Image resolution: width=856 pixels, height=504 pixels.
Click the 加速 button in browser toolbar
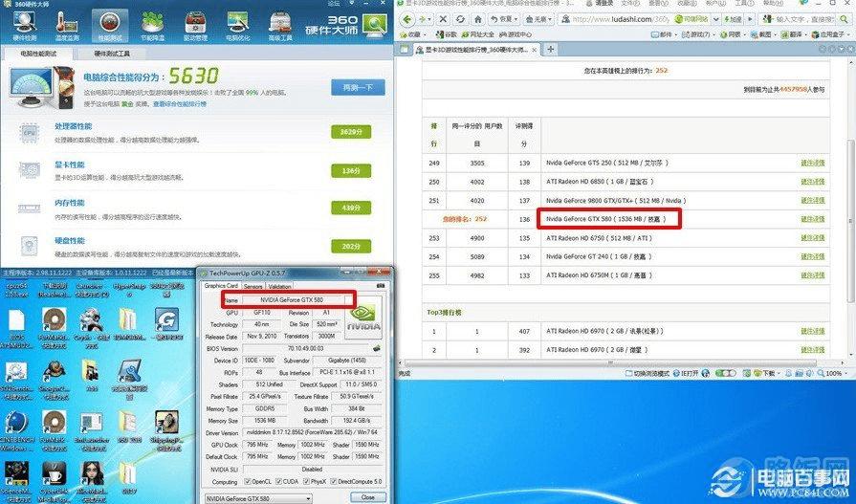(x=732, y=19)
